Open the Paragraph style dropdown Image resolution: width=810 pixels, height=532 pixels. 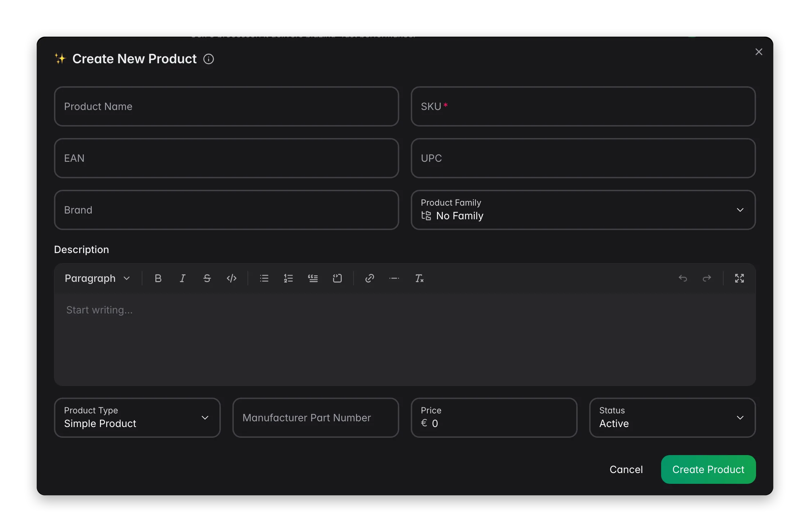[x=97, y=278]
